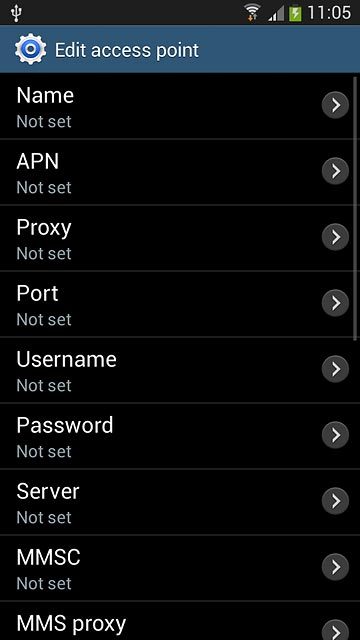Open the MMS proxy setting
Screen dimensions: 360x640
[x=180, y=621]
